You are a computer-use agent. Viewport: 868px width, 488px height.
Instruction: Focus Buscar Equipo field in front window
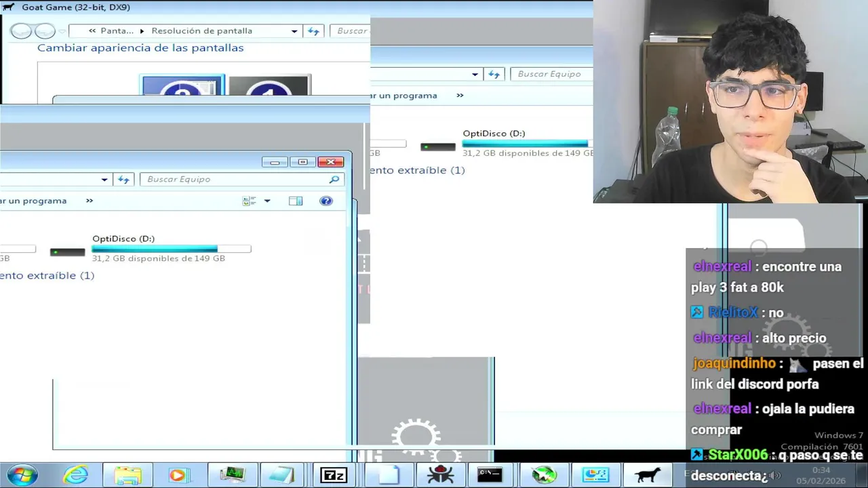point(242,180)
